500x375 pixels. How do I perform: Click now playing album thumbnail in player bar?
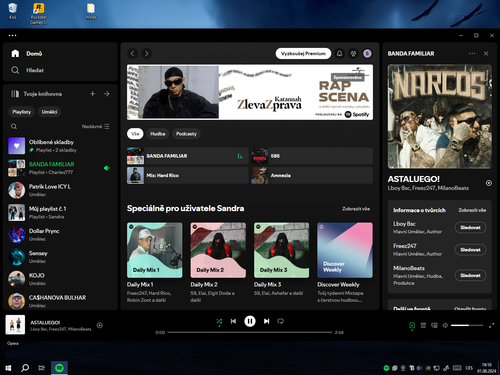tap(15, 325)
